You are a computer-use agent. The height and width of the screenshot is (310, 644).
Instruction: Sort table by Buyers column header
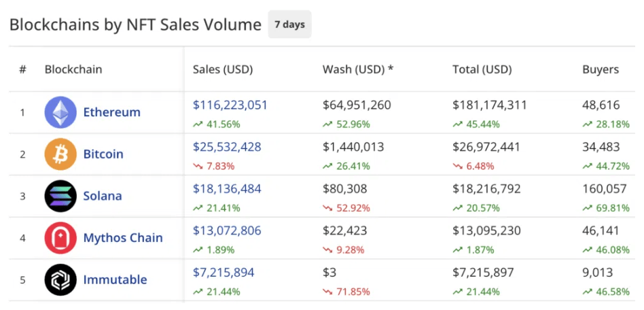601,69
